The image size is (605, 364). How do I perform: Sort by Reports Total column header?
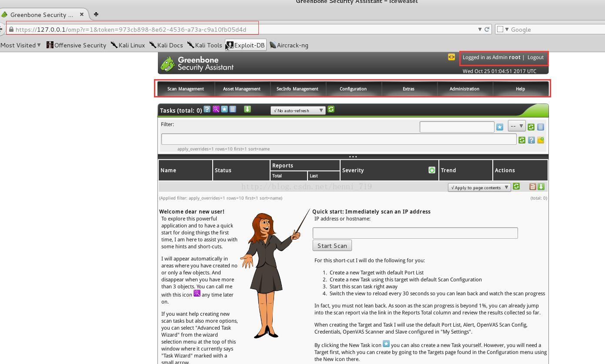point(277,176)
